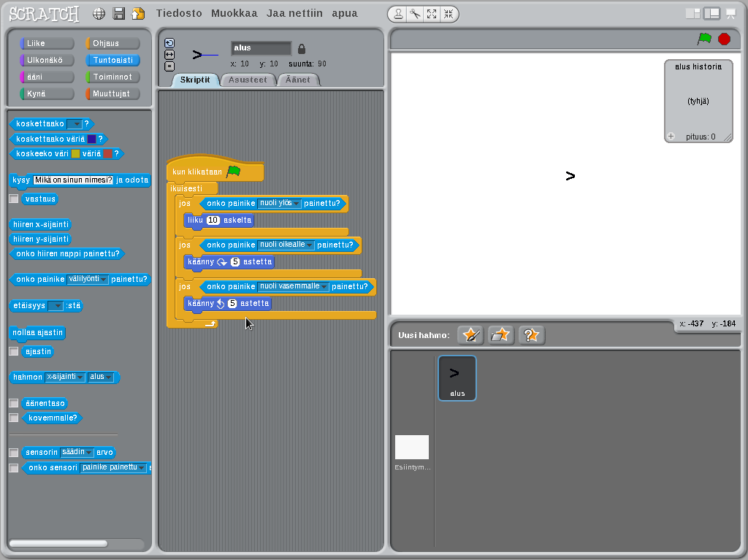The width and height of the screenshot is (748, 560).
Task: Choose new sprite from file
Action: (x=500, y=335)
